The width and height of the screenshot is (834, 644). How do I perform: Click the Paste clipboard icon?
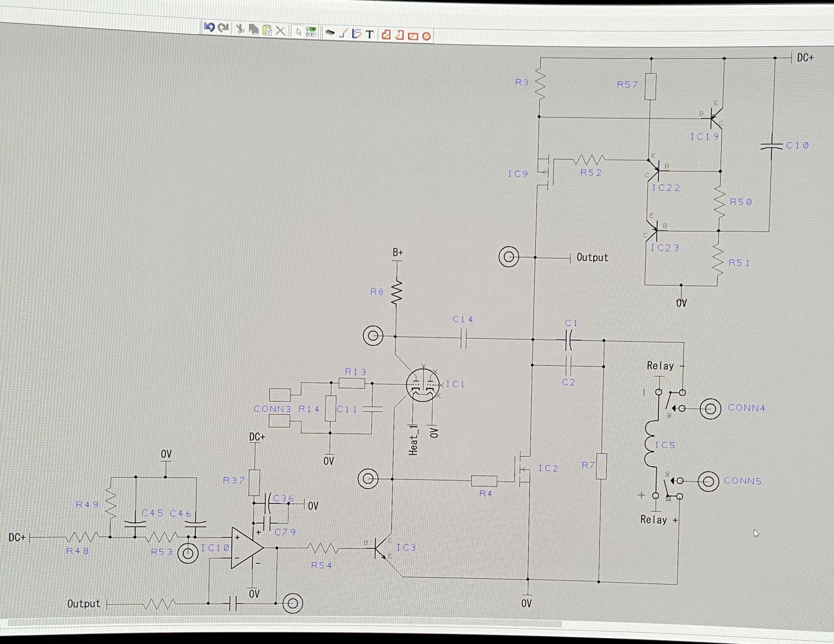(267, 30)
